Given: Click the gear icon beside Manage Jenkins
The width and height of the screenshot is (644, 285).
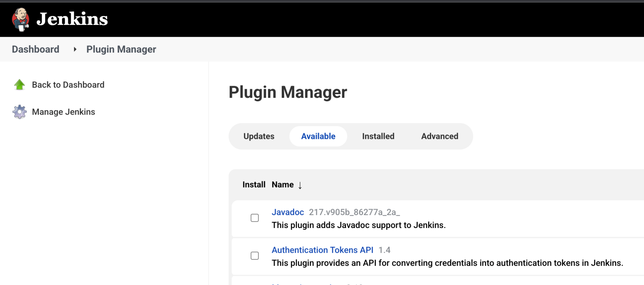Looking at the screenshot, I should [19, 112].
